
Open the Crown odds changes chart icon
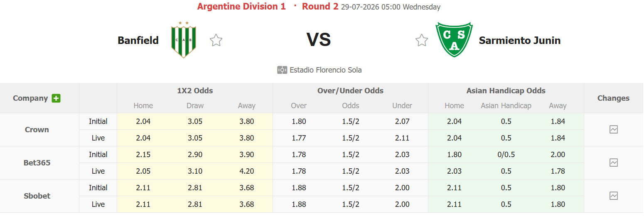point(614,129)
